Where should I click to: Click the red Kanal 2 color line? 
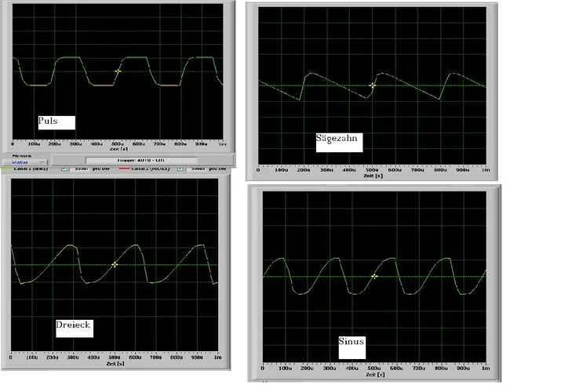point(124,169)
